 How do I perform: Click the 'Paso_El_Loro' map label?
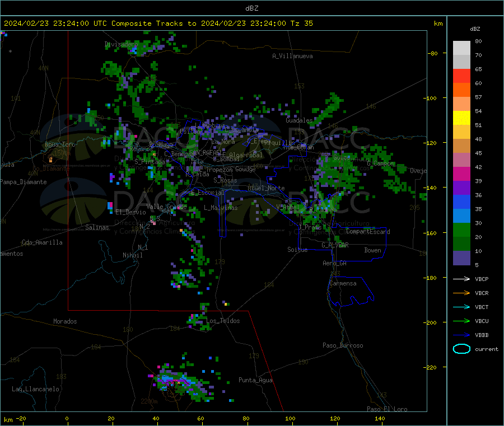387,409
